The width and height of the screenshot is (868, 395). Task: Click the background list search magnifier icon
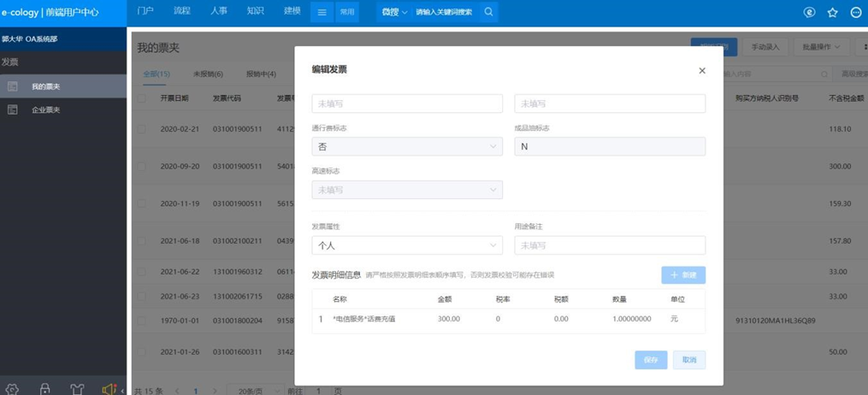[x=824, y=74]
